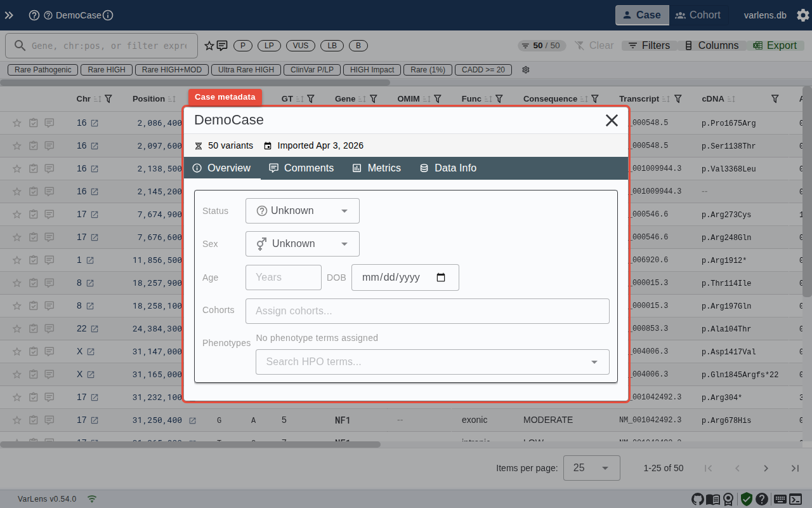Image resolution: width=812 pixels, height=508 pixels.
Task: Open the Sex dropdown in case metadata
Action: [302, 244]
